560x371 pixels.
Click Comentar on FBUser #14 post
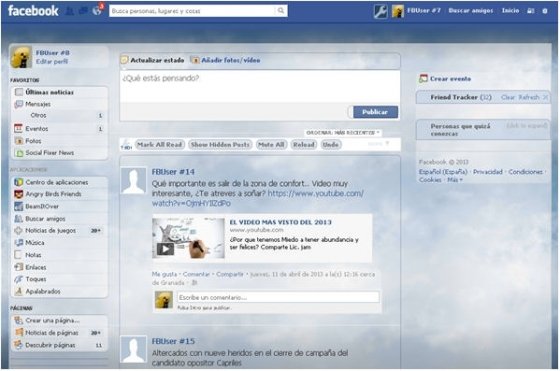[196, 274]
